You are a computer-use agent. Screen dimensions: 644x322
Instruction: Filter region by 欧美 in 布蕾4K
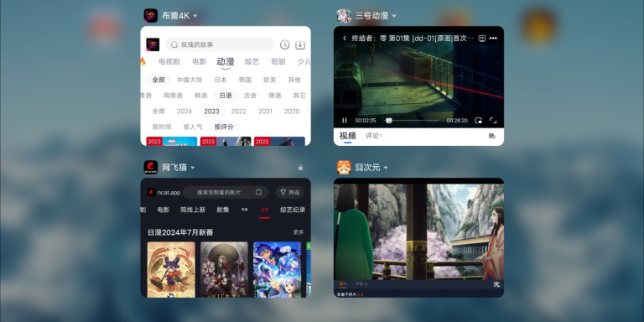[x=270, y=80]
